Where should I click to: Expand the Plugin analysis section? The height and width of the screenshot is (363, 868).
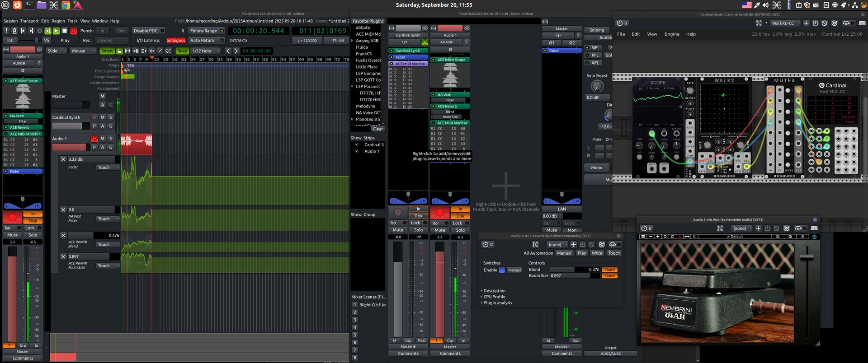pyautogui.click(x=497, y=303)
